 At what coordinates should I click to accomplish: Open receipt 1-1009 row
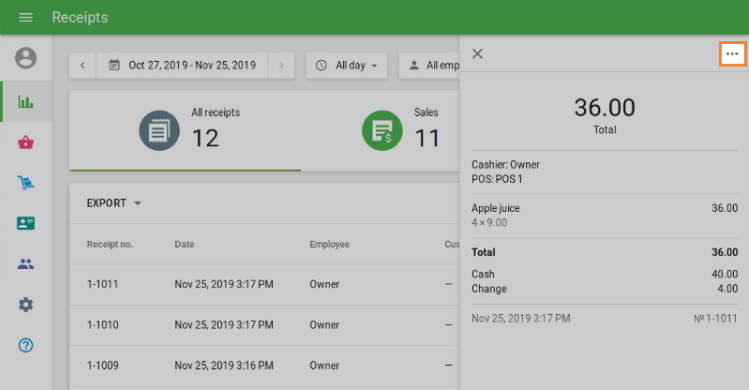click(x=265, y=366)
